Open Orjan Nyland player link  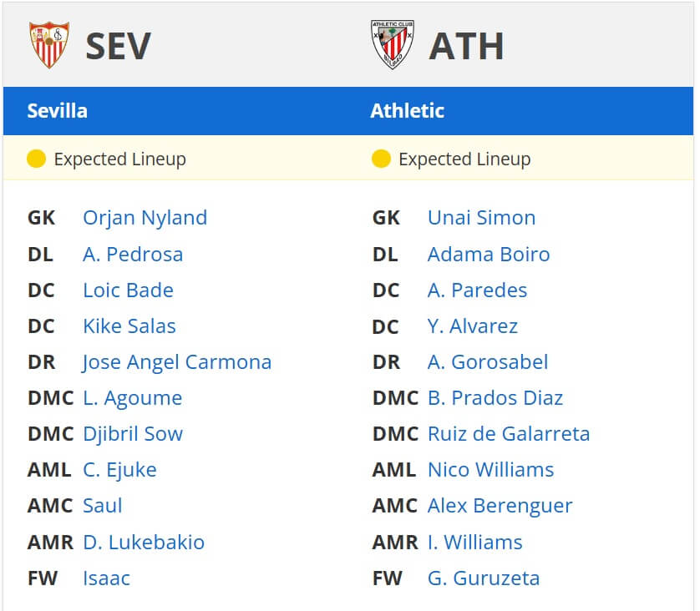click(145, 218)
